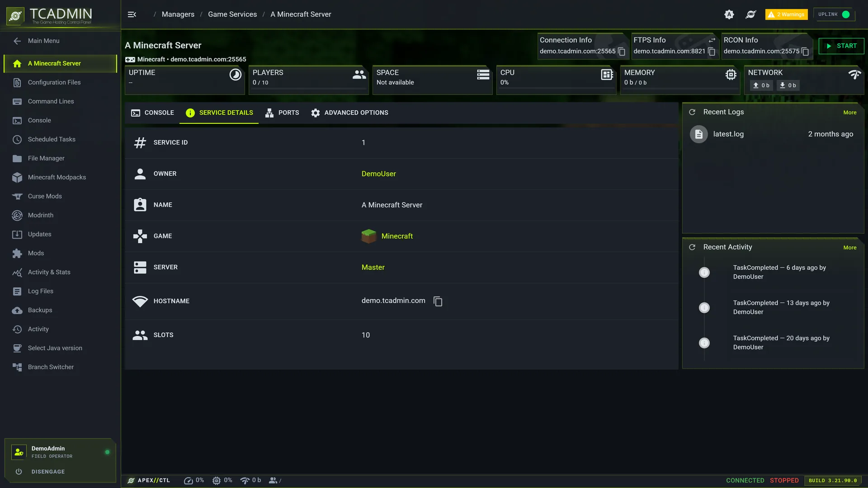Open Minecraft Modpacks in sidebar
The width and height of the screenshot is (868, 488).
pos(60,178)
